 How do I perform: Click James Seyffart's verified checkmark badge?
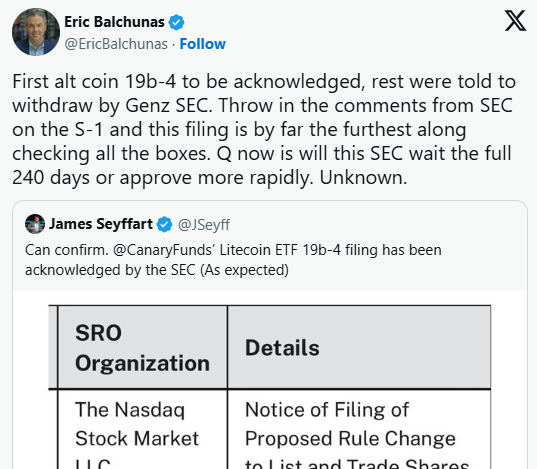(x=164, y=224)
